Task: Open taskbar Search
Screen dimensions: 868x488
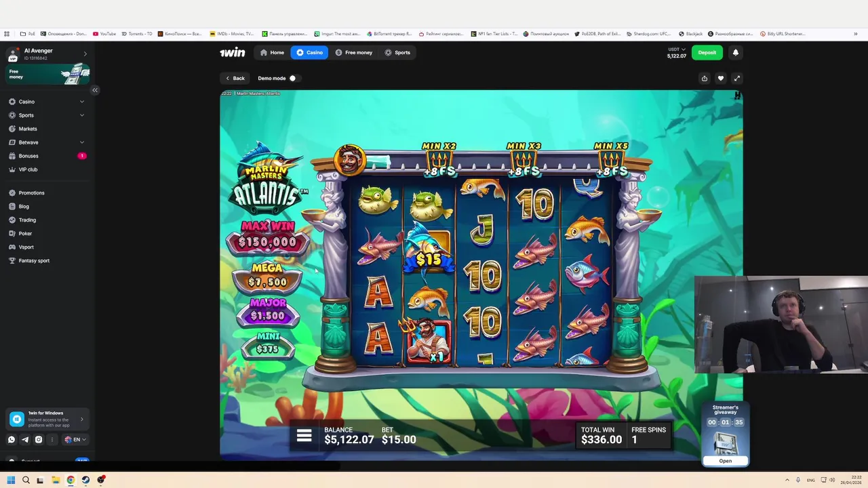Action: point(26,480)
